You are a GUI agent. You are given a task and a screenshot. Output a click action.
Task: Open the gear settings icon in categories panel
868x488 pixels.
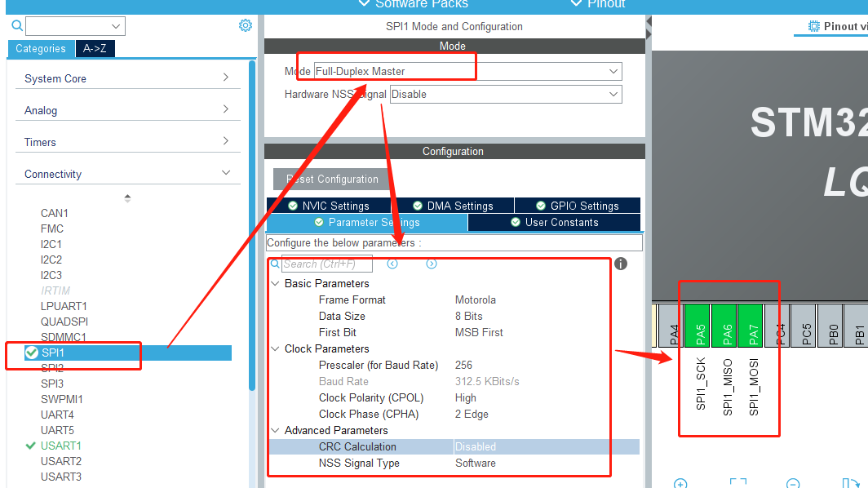point(246,25)
